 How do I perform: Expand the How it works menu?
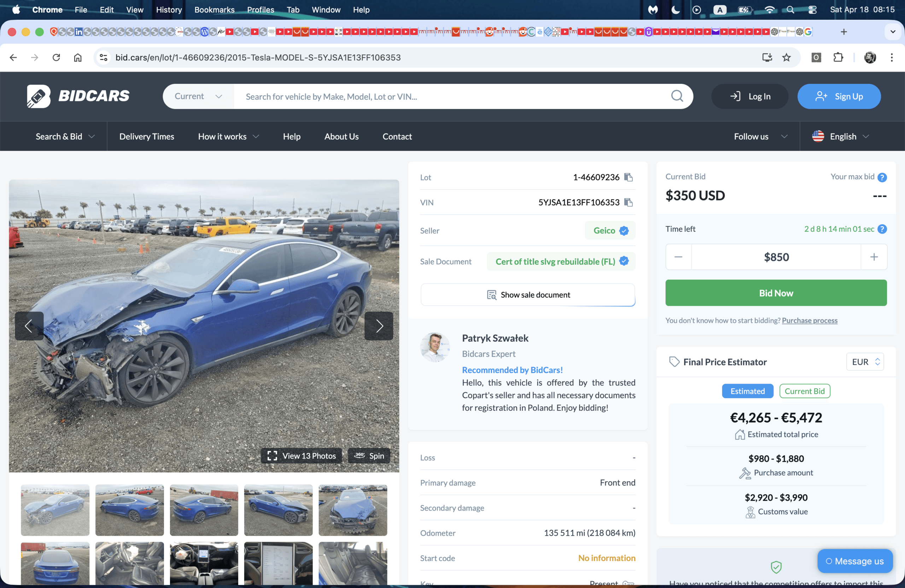(x=228, y=136)
